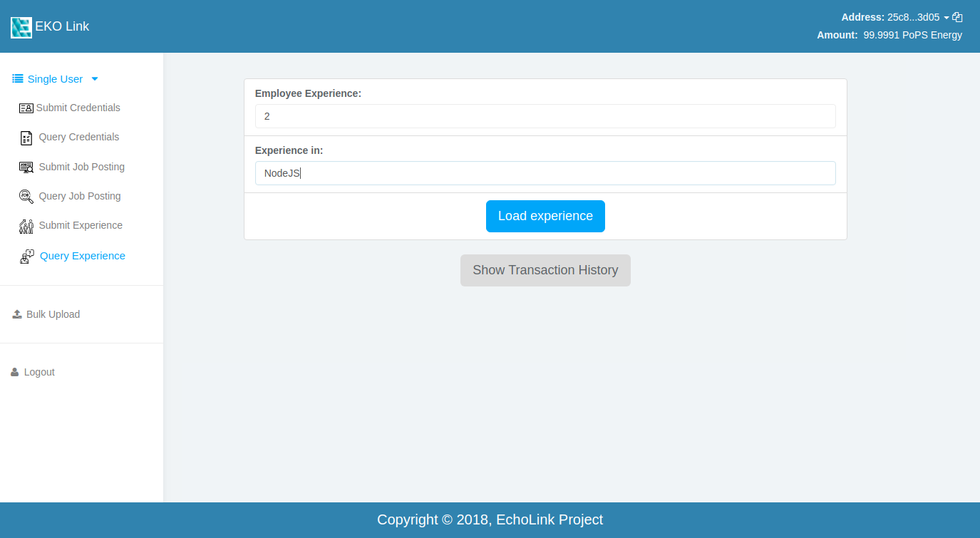
Task: Click the address 25c8...3d05 text
Action: coord(913,17)
